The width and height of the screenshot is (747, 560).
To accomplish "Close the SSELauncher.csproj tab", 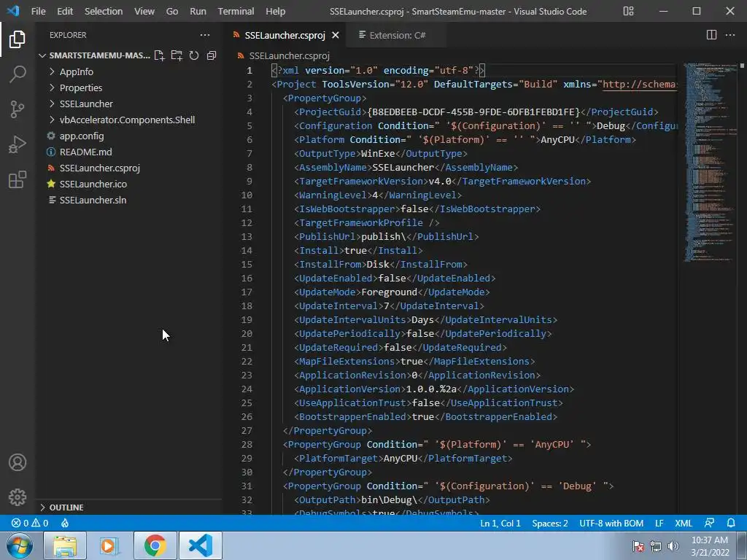I will point(336,35).
